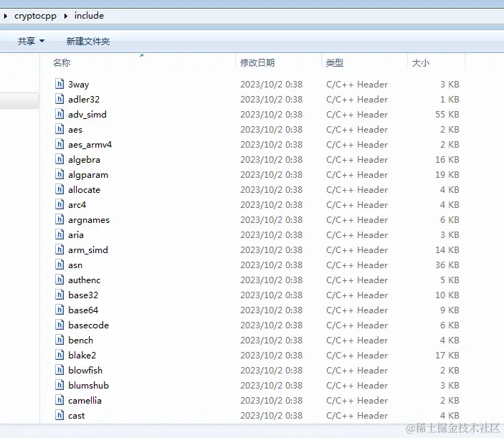Sort by the 名称 column header
The image size is (504, 438).
coord(62,62)
